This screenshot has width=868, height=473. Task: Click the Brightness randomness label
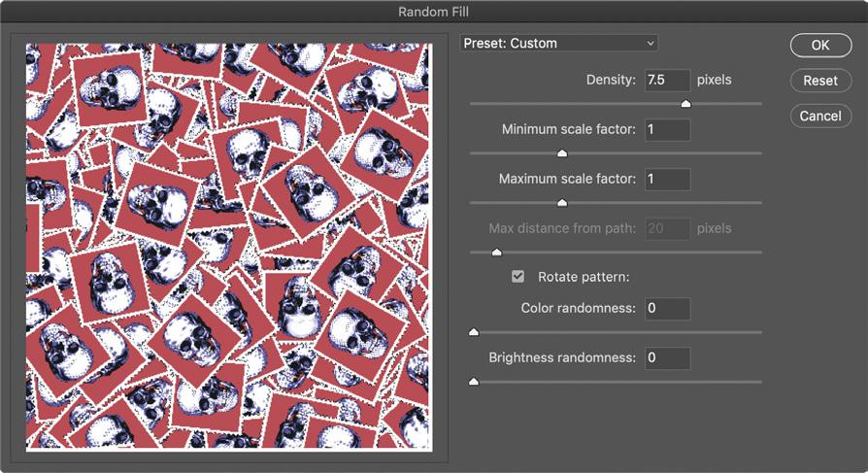point(562,357)
